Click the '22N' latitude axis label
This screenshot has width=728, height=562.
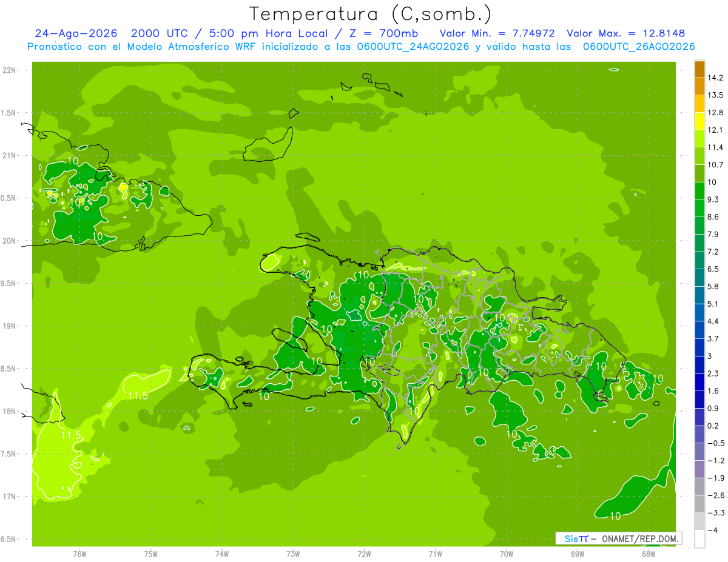(9, 70)
